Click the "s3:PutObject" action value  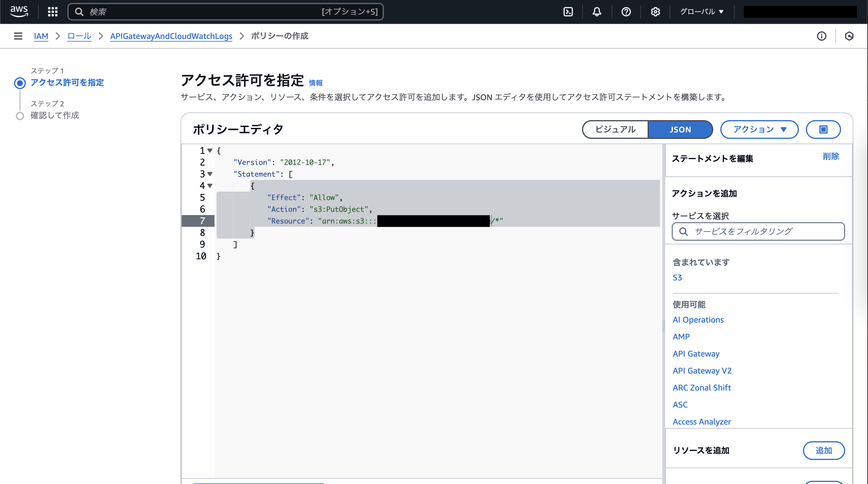(339, 209)
